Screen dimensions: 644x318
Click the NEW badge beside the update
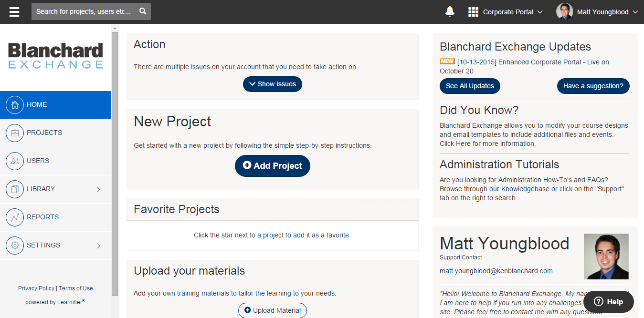coord(447,62)
